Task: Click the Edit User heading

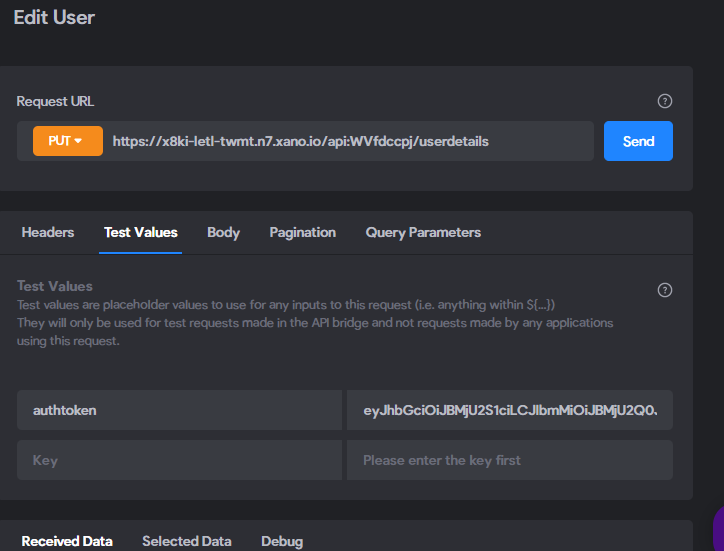Action: click(x=54, y=18)
